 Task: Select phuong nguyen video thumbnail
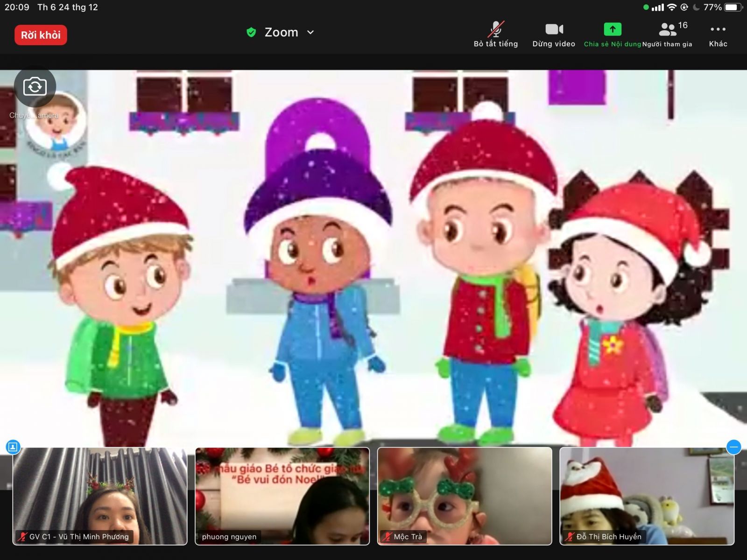point(282,496)
